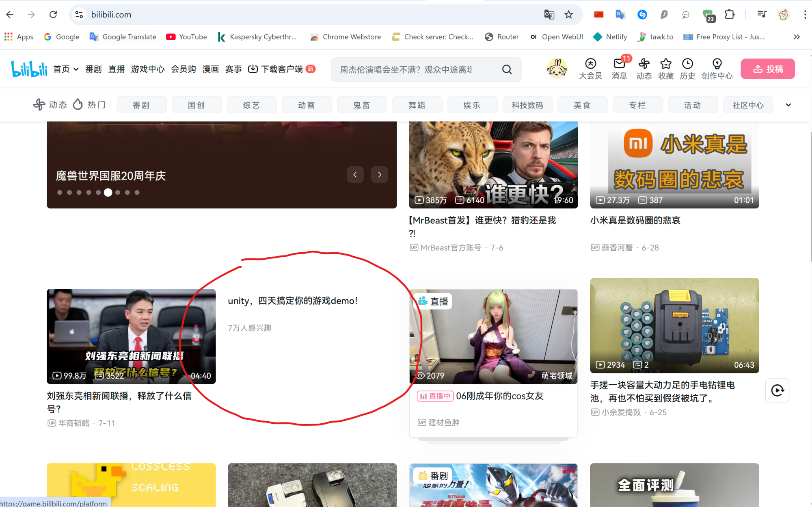Open 创作中心 lightbulb icon
The width and height of the screenshot is (812, 507).
click(717, 69)
